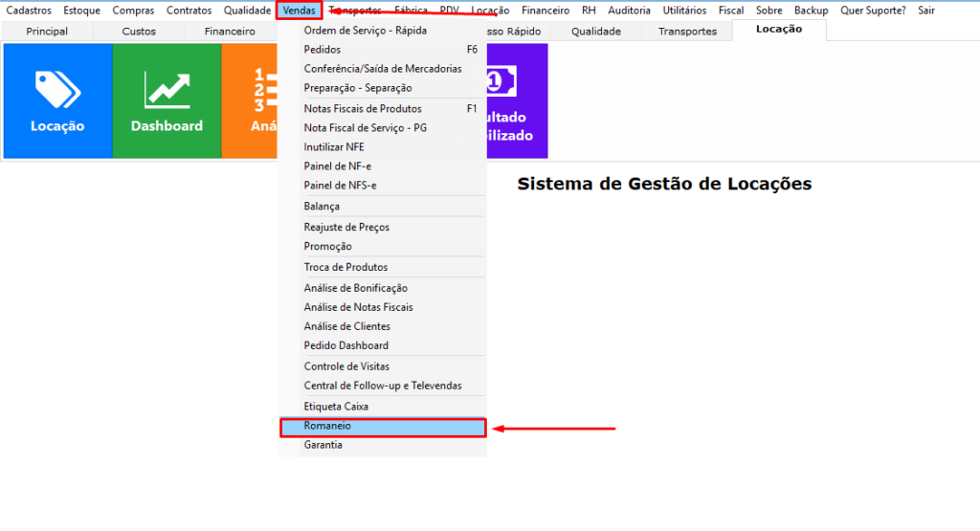
Task: Go to the Custos tab
Action: [x=139, y=32]
